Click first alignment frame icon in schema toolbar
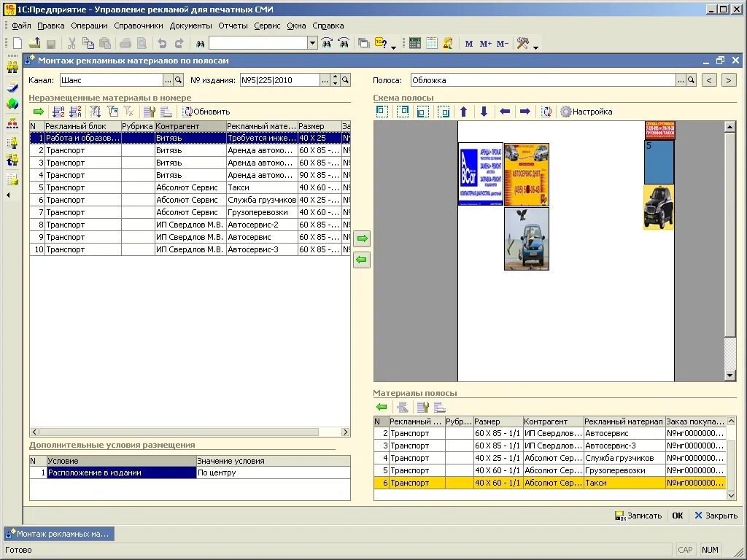 click(382, 112)
